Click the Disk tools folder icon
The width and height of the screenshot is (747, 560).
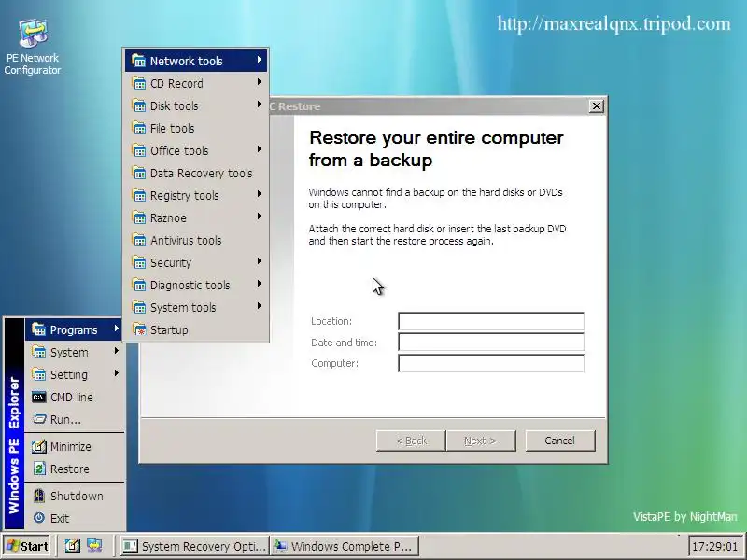[138, 105]
